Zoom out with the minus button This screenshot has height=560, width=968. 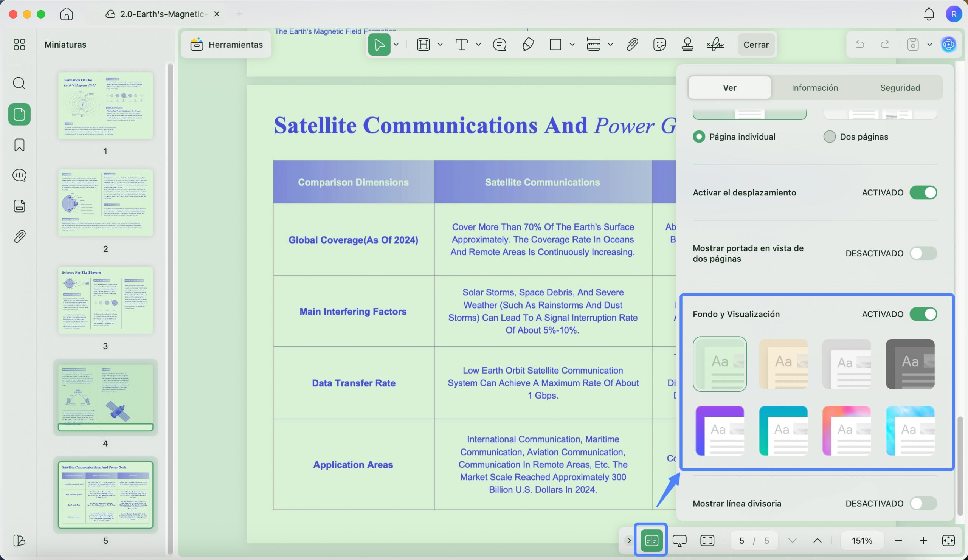pos(898,540)
